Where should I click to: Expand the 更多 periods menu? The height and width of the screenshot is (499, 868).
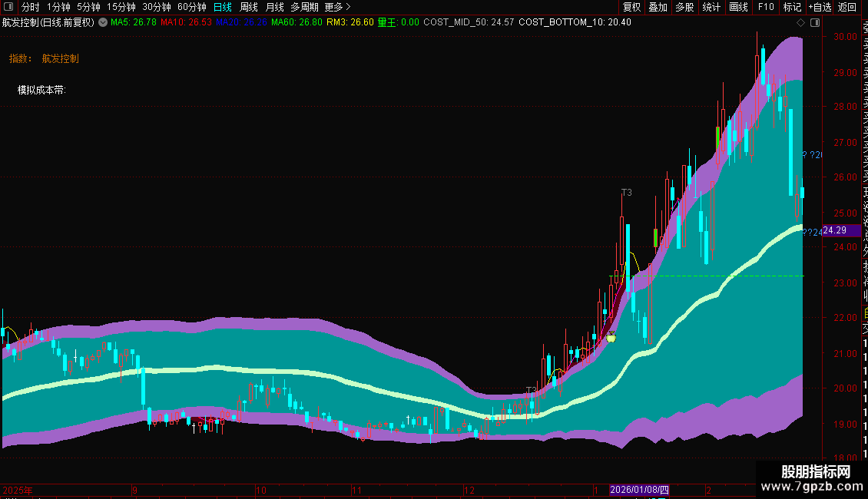click(x=338, y=7)
